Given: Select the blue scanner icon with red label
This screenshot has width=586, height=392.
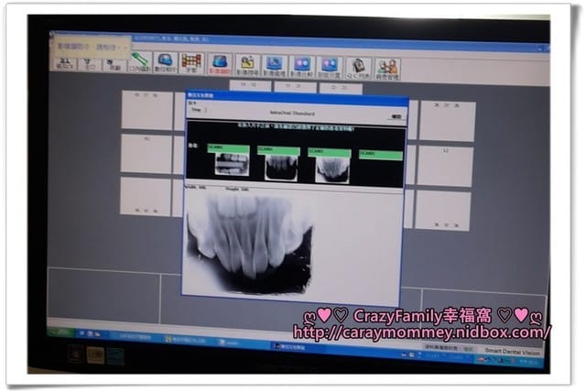Looking at the screenshot, I should [220, 64].
